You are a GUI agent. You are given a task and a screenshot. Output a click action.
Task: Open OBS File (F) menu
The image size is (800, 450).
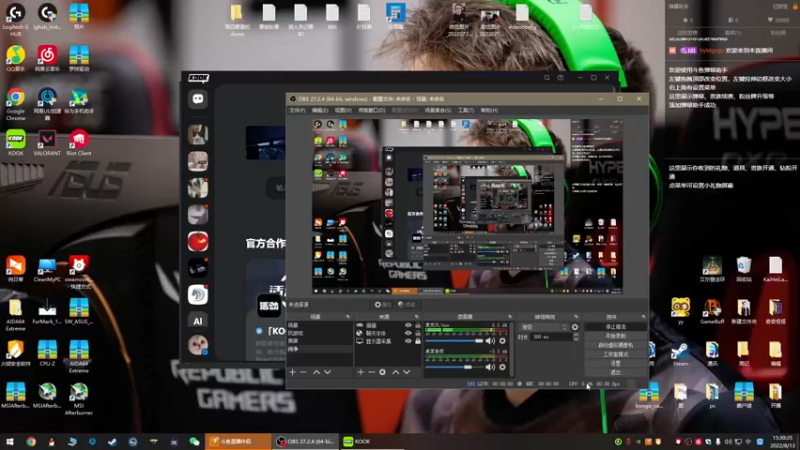coord(297,110)
